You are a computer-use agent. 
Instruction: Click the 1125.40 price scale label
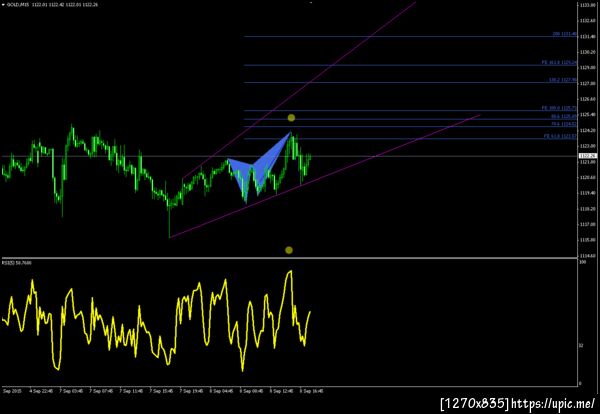coord(587,115)
